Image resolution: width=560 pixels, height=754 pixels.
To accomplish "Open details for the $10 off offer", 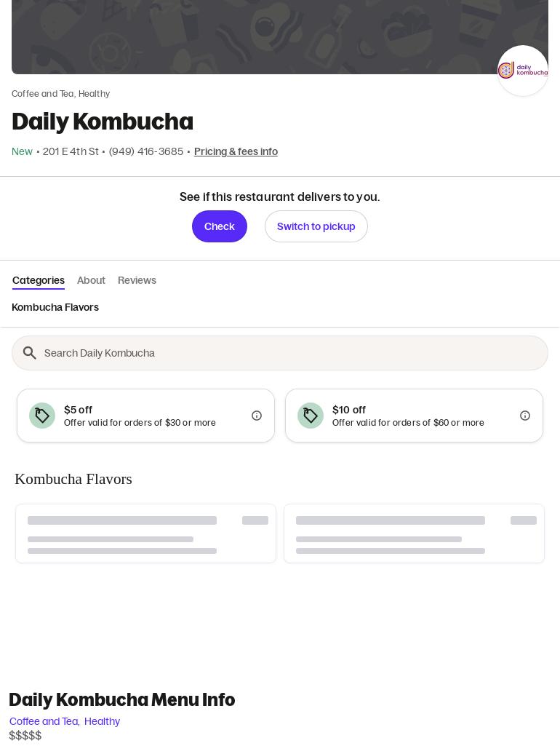I will tap(525, 416).
